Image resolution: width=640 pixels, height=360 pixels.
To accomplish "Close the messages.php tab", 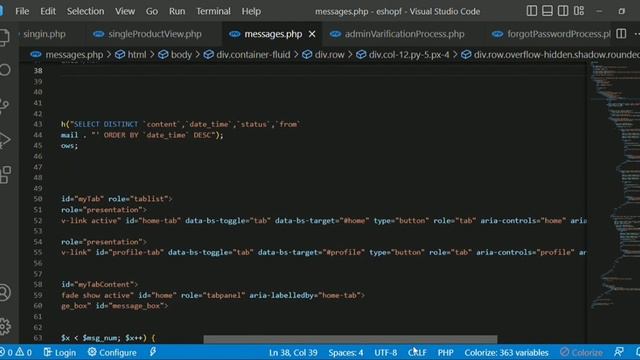I will (x=312, y=34).
